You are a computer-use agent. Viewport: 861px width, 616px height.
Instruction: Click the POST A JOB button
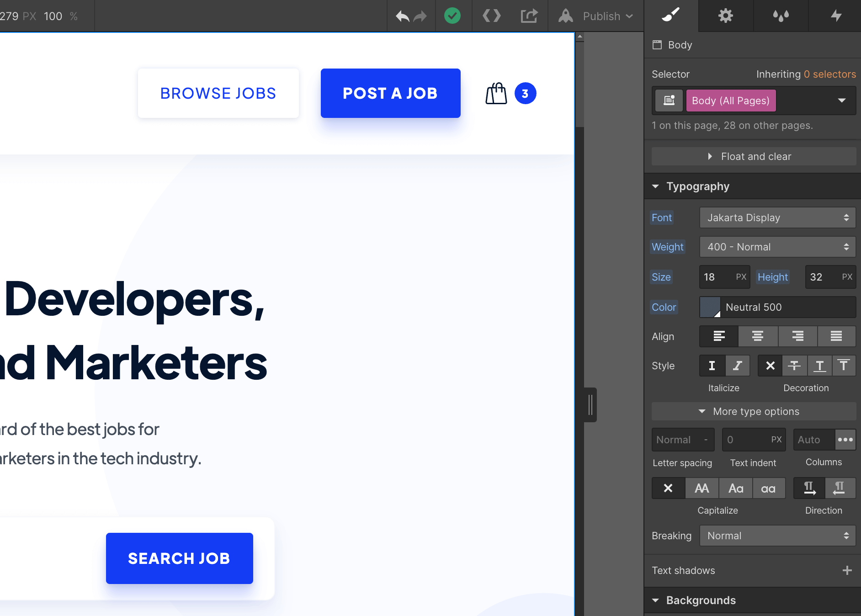click(x=390, y=93)
